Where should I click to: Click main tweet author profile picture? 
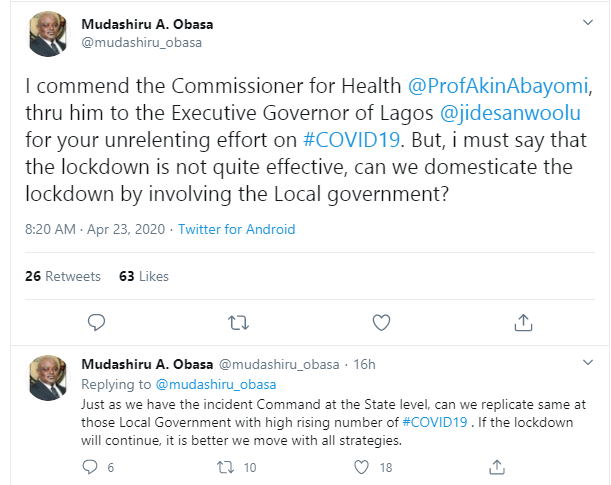pyautogui.click(x=47, y=34)
